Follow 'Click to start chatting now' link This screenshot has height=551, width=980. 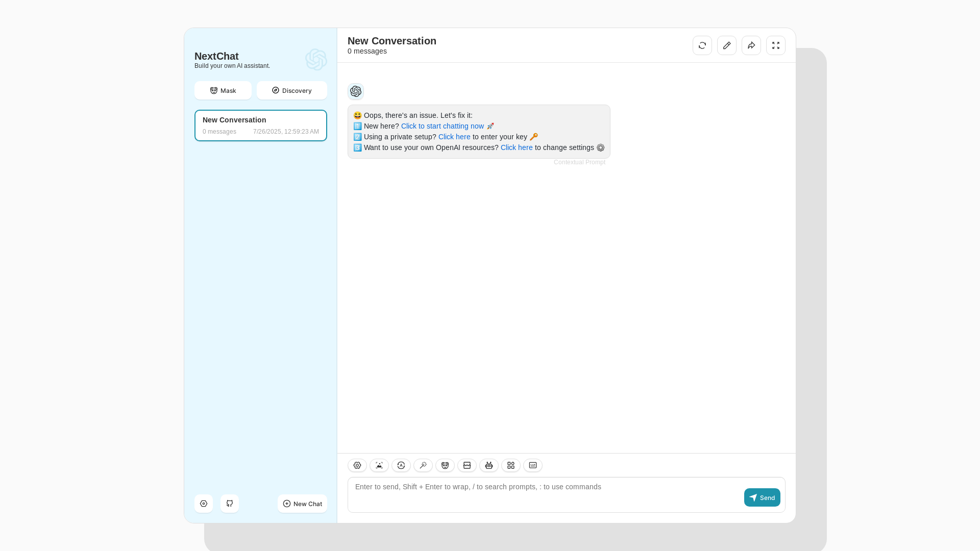tap(443, 126)
